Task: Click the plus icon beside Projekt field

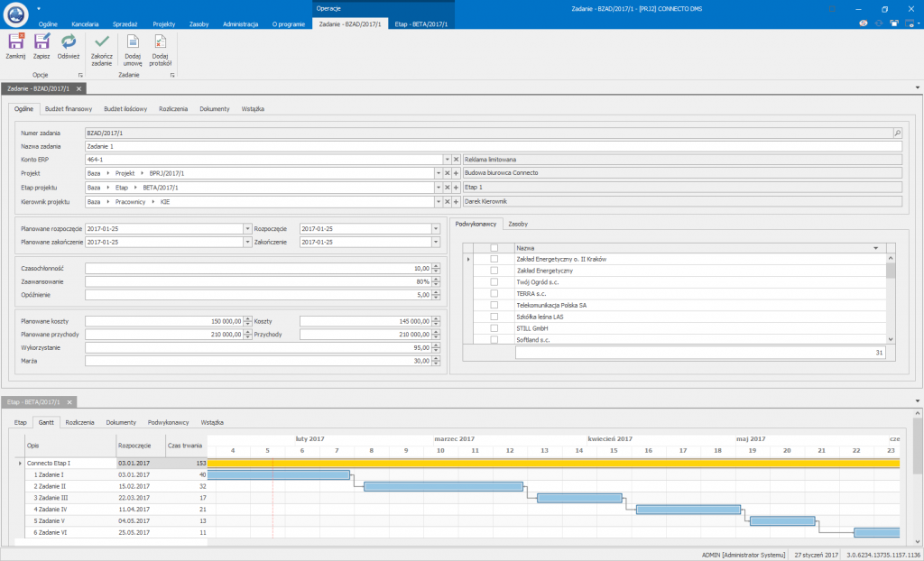Action: [x=456, y=173]
